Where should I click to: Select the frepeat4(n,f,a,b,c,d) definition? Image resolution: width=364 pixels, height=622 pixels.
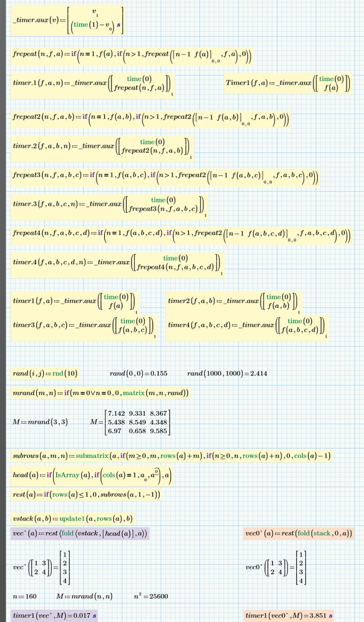click(181, 235)
